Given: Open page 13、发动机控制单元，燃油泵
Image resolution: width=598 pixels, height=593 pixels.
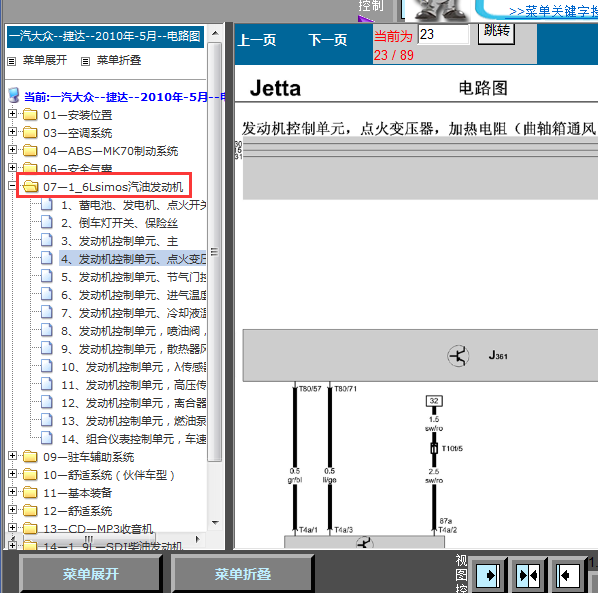Looking at the screenshot, I should click(x=133, y=421).
